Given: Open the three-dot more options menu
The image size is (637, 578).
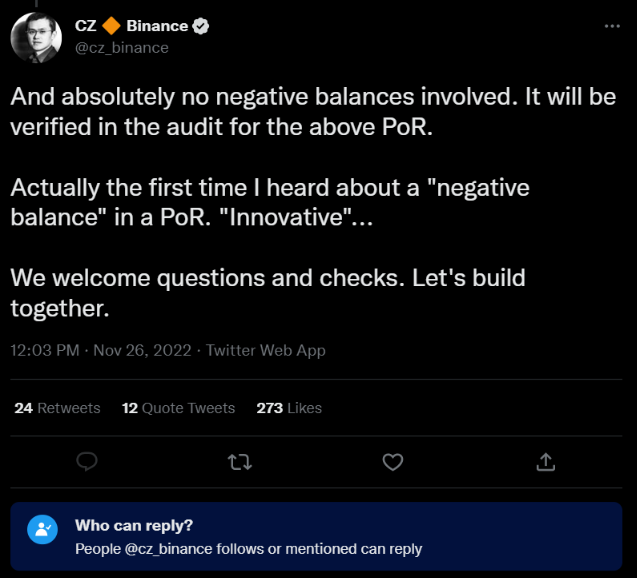Looking at the screenshot, I should [612, 26].
